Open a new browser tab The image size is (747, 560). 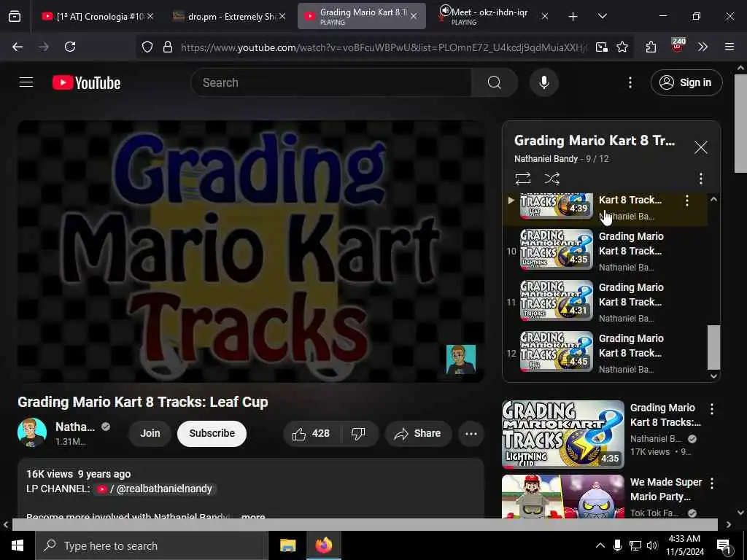[x=573, y=17]
